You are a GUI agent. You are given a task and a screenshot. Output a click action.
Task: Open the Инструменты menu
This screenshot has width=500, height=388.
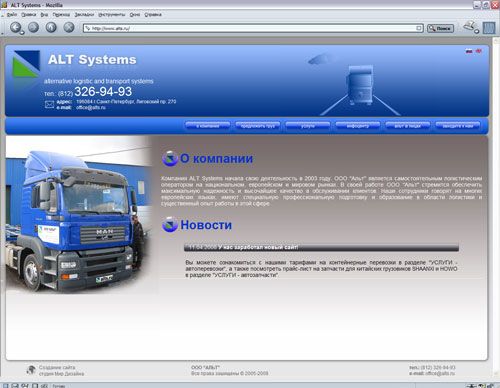(112, 15)
